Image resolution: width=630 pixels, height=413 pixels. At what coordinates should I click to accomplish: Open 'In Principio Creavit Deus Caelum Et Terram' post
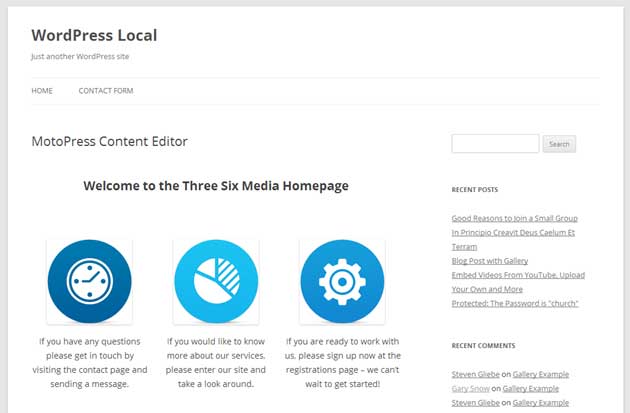coord(513,239)
